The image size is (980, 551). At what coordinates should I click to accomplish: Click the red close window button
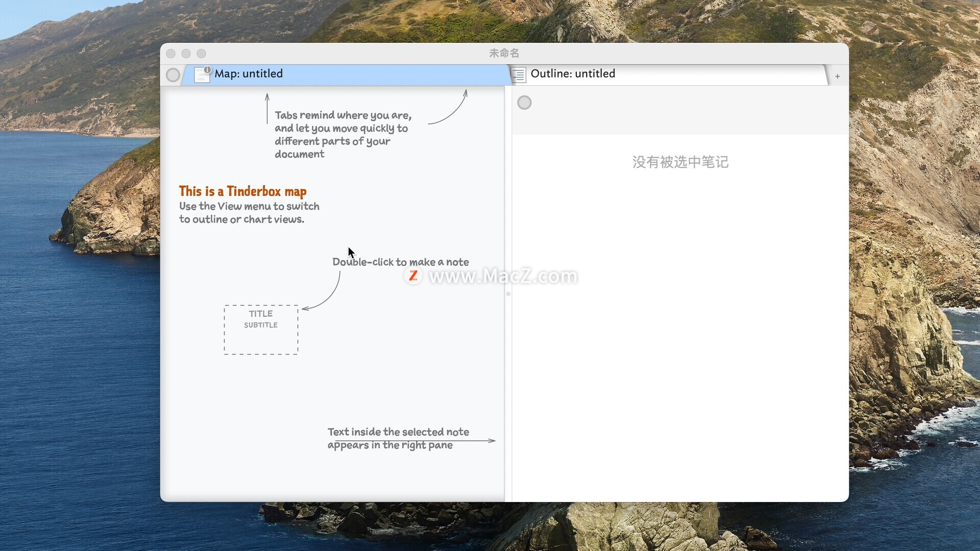tap(171, 54)
